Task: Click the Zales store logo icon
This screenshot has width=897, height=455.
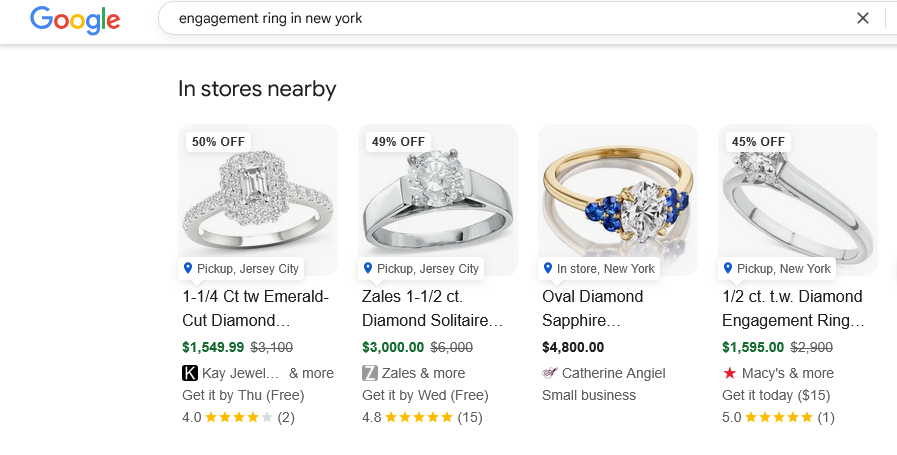Action: coord(370,373)
